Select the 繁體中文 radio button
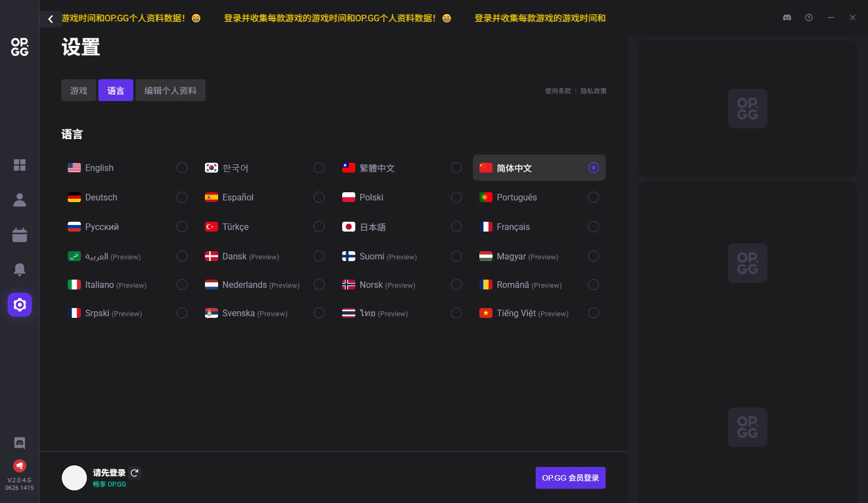The width and height of the screenshot is (868, 503). pyautogui.click(x=456, y=168)
